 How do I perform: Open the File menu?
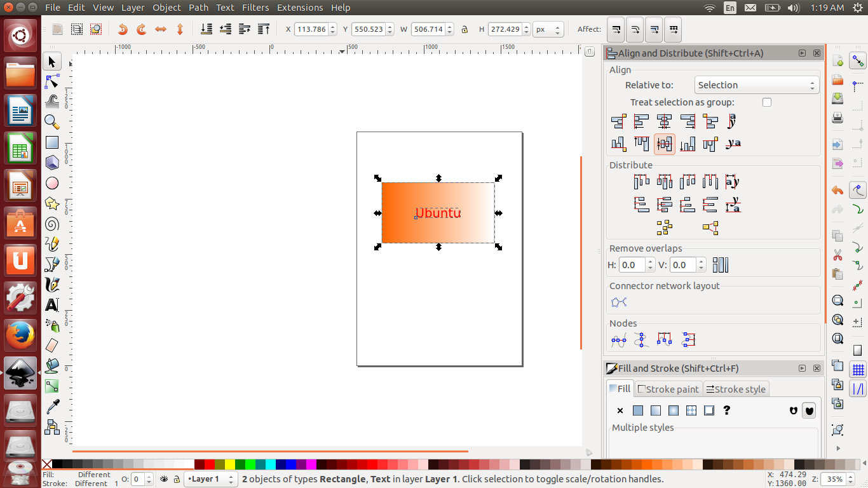[x=53, y=8]
